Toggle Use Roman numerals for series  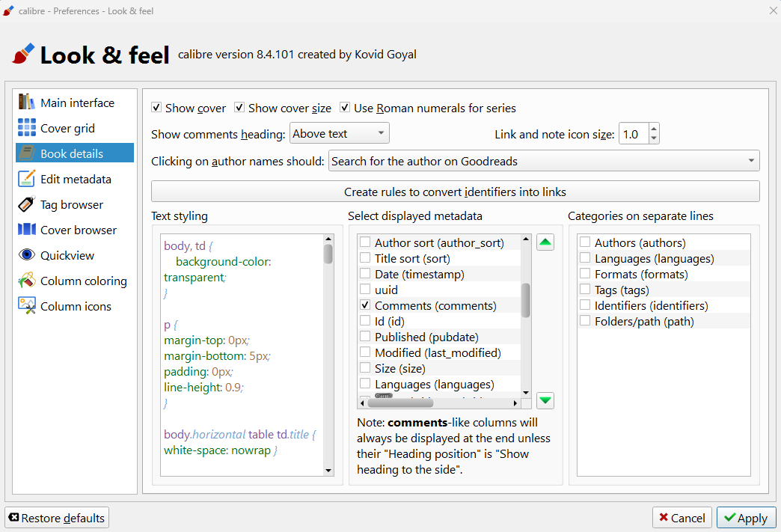click(345, 108)
